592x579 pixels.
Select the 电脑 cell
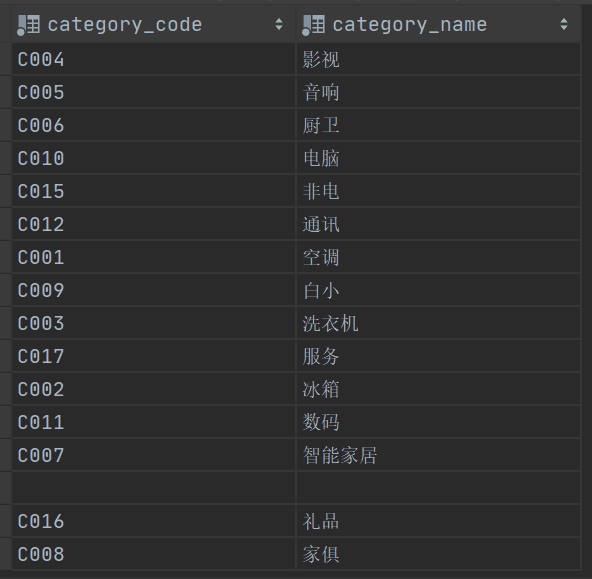tap(438, 158)
